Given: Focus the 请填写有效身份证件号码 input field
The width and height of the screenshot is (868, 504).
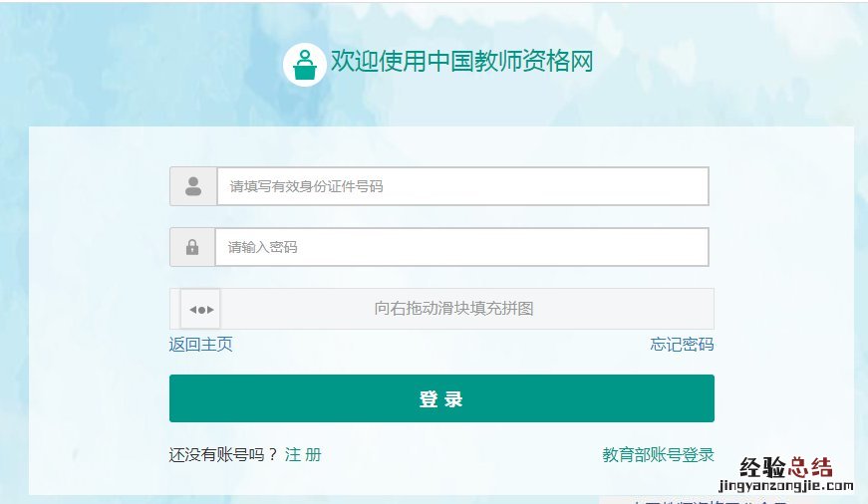Looking at the screenshot, I should (462, 186).
